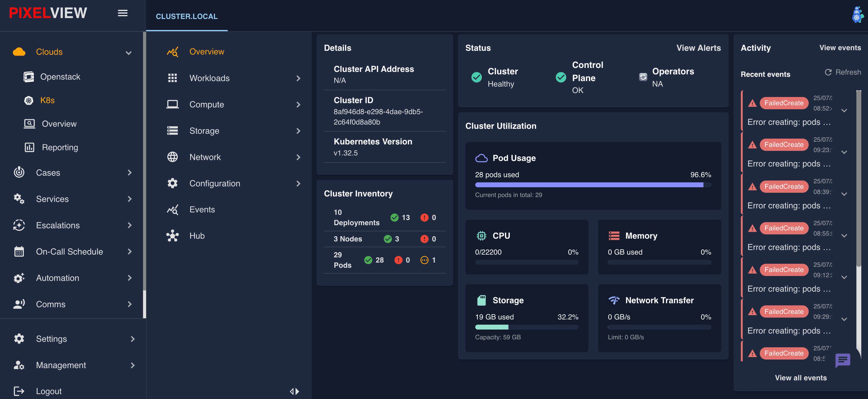Open the chat bubble widget
This screenshot has height=399, width=868.
[843, 360]
